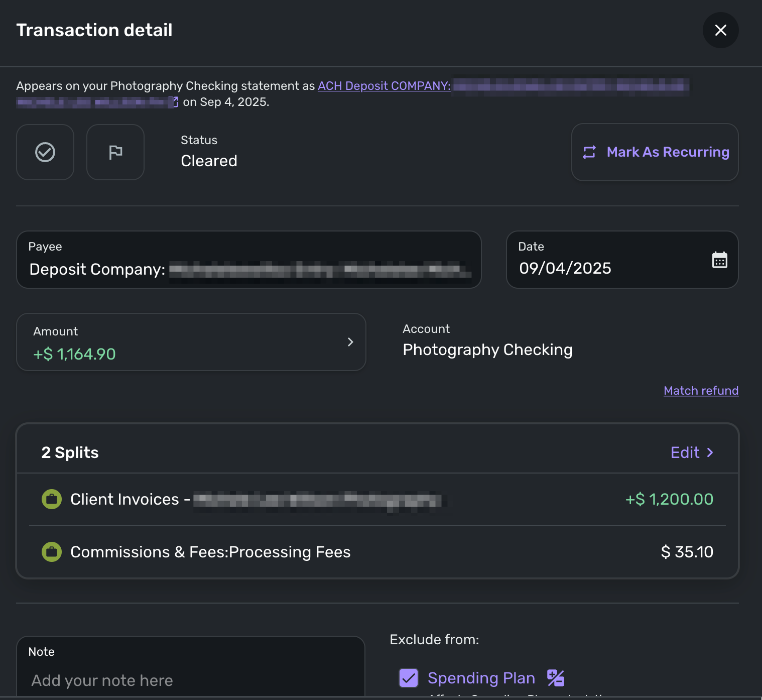Open the ACH Deposit COMPANY statement link

(384, 86)
